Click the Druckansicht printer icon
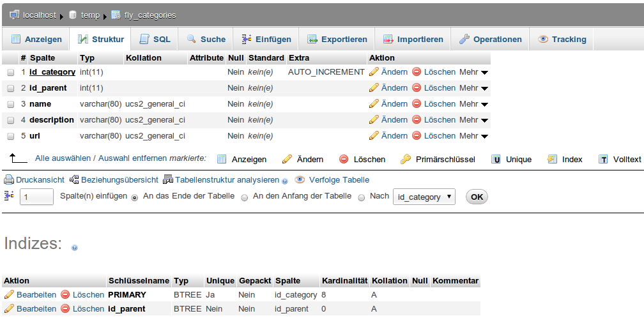The width and height of the screenshot is (644, 325). point(9,180)
